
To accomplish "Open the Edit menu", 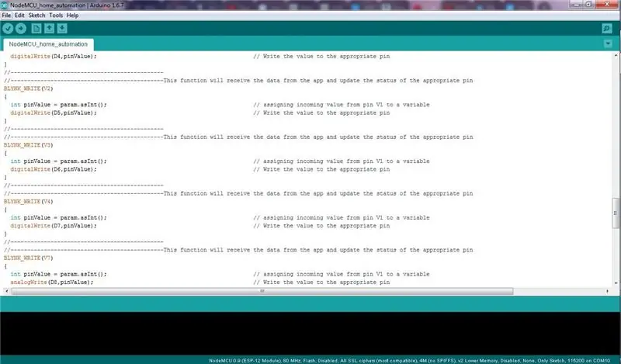I will (x=19, y=16).
